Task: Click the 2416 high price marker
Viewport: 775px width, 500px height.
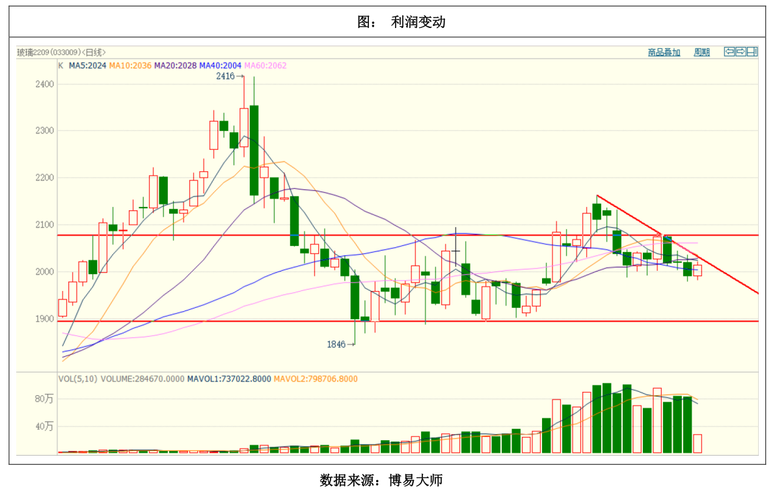Action: 225,76
